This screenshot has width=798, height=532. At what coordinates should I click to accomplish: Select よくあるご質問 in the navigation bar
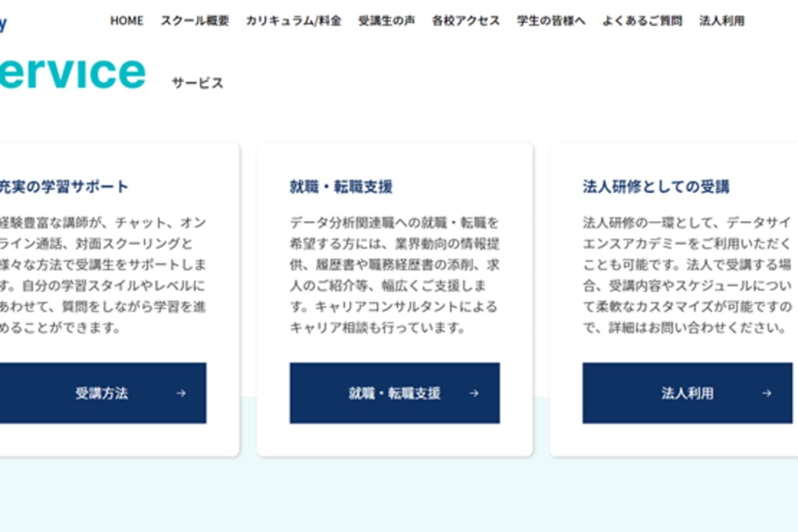[x=642, y=21]
